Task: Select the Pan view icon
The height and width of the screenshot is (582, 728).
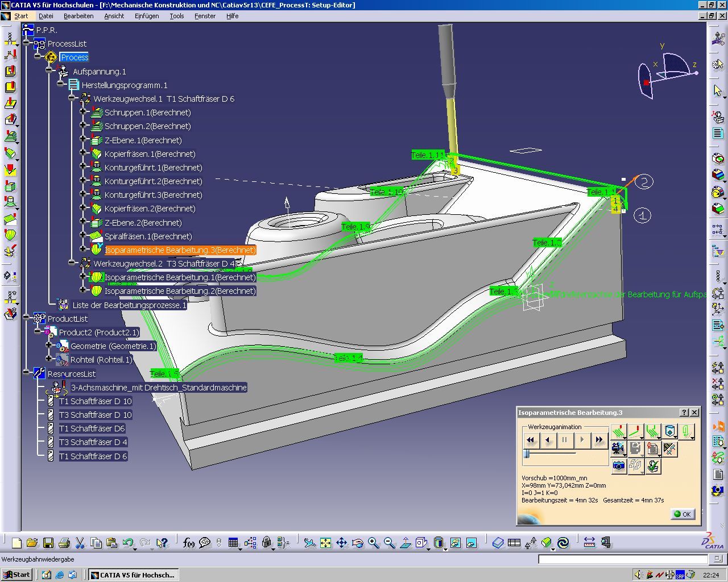Action: [x=341, y=543]
